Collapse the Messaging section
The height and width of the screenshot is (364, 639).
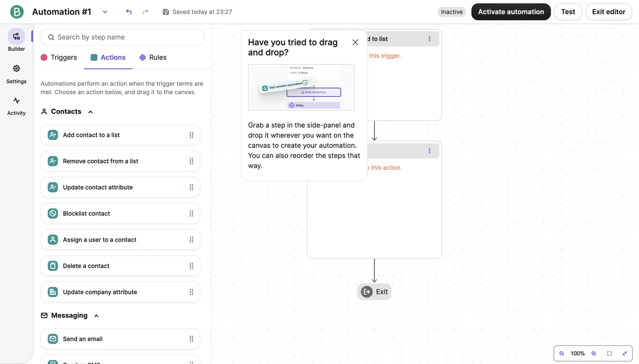96,316
